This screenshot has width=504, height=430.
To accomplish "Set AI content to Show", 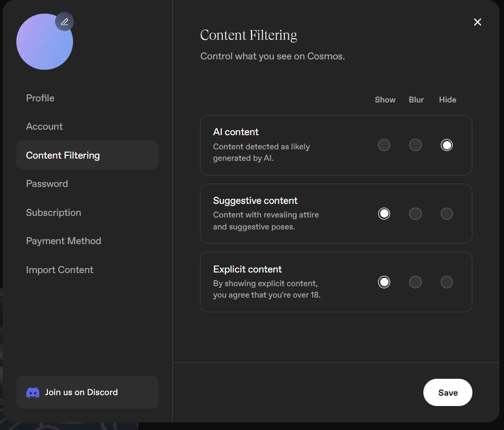I will 384,145.
